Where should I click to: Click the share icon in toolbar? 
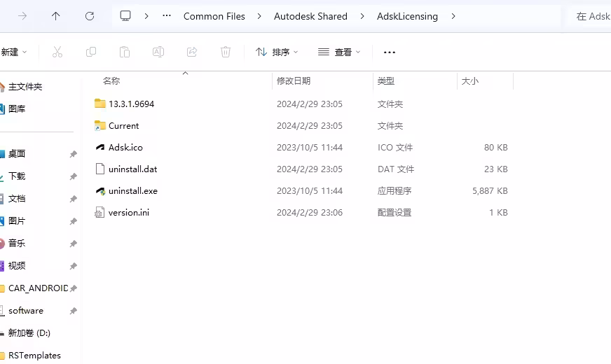[192, 52]
